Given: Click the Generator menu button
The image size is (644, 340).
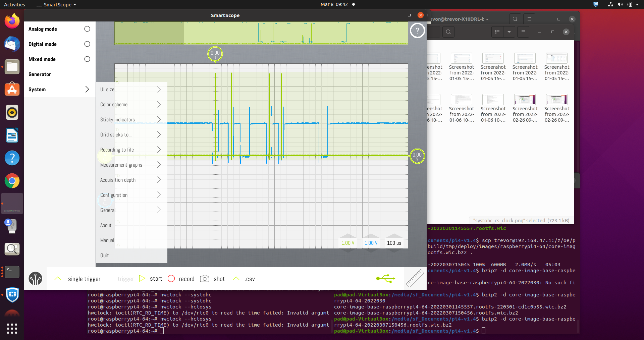Looking at the screenshot, I should coord(40,74).
